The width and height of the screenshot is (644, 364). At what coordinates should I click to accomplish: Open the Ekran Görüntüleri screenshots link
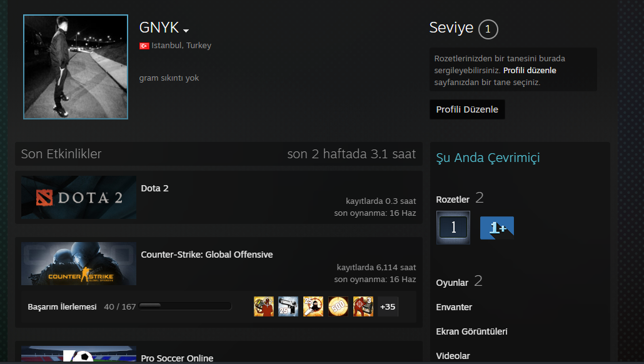(471, 331)
